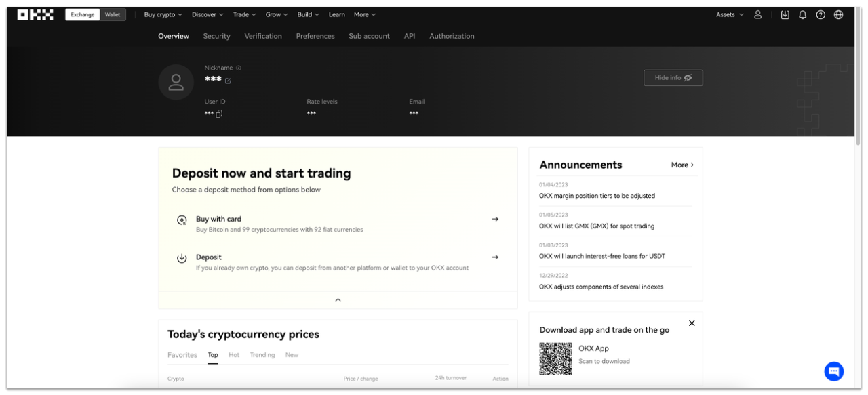
Task: Open the Security tab
Action: coord(216,36)
